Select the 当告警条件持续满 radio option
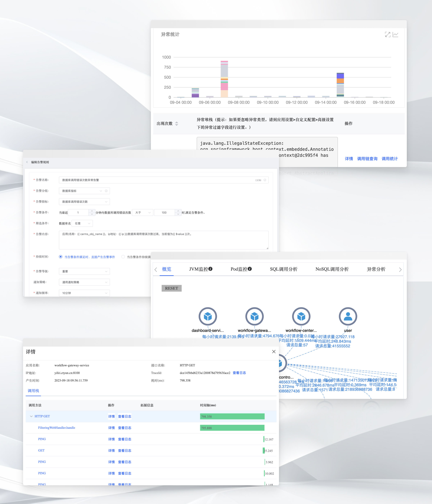Screen dimensions: 432x504 (x=123, y=257)
